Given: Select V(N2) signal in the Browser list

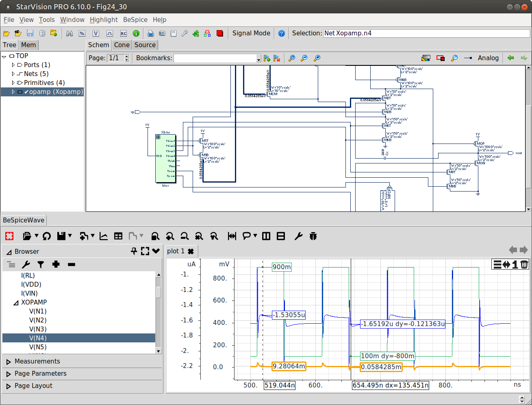Looking at the screenshot, I should tap(38, 320).
